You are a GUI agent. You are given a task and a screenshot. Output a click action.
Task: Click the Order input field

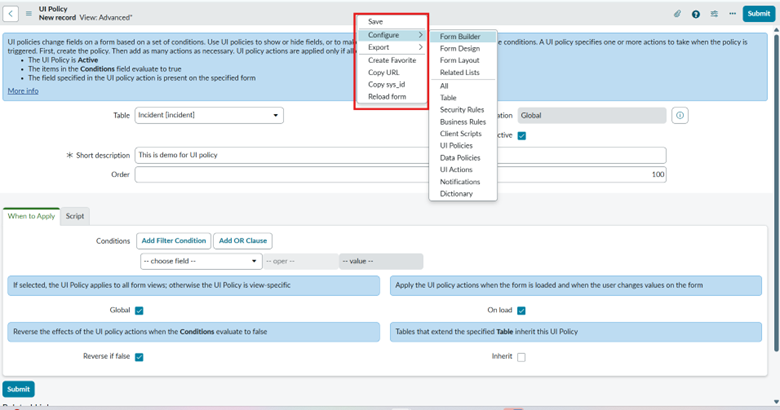pyautogui.click(x=400, y=175)
